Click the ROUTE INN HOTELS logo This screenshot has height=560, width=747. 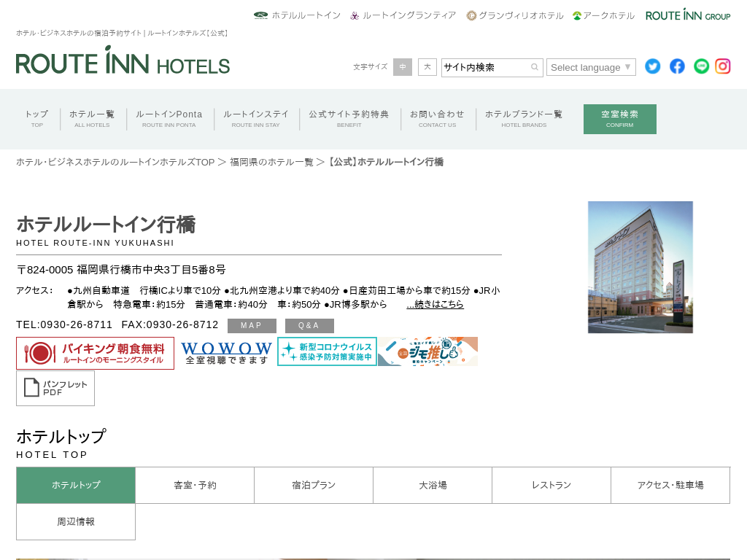[x=123, y=61]
